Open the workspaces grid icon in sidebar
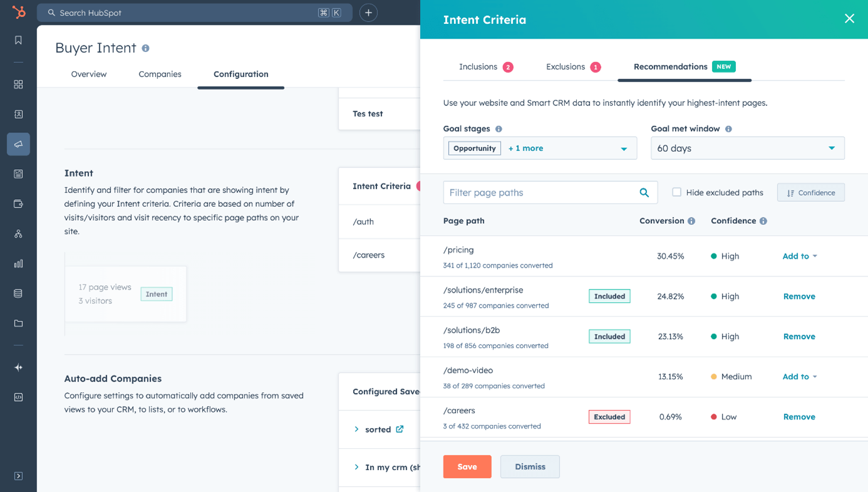The image size is (868, 492). pyautogui.click(x=18, y=84)
